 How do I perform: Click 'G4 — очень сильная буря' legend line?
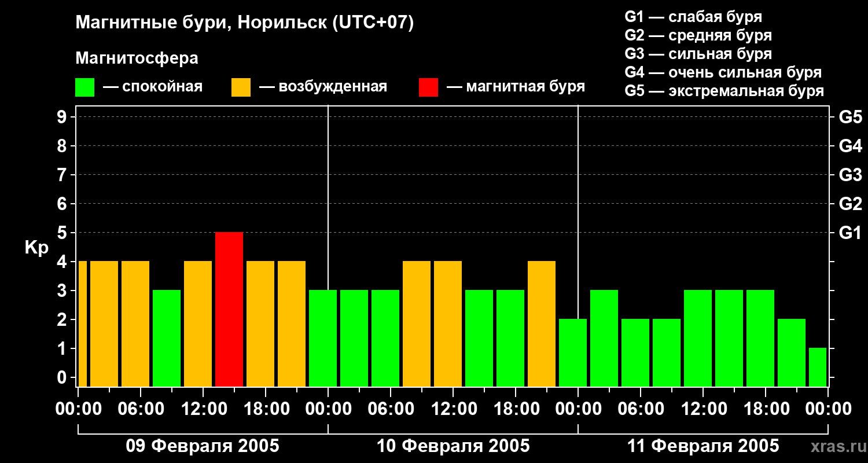tap(723, 72)
